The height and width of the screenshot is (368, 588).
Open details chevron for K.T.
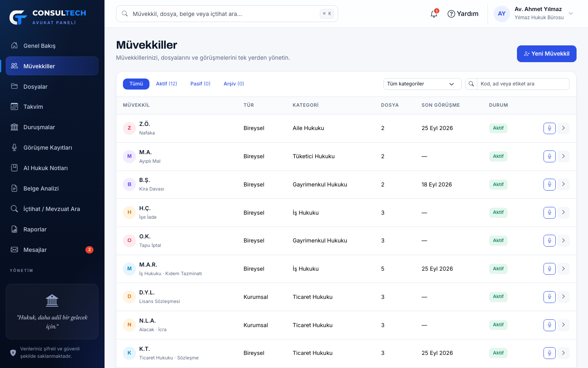pos(563,353)
